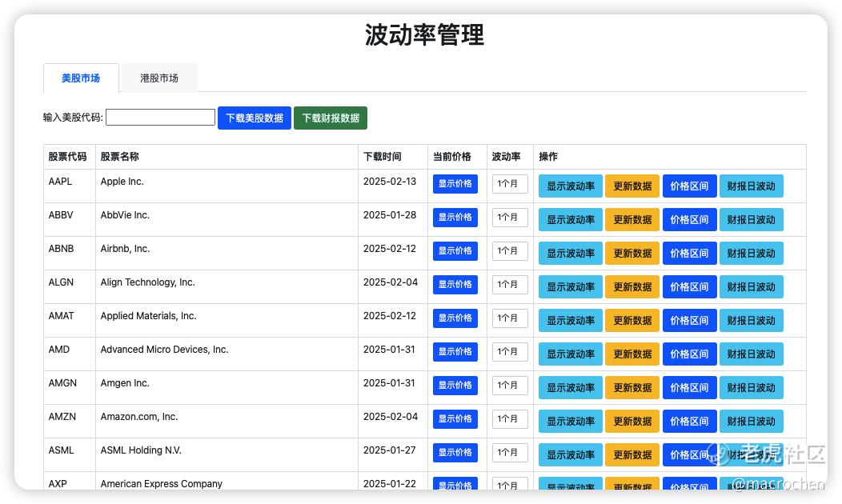Show price for AMAT row

[x=455, y=318]
